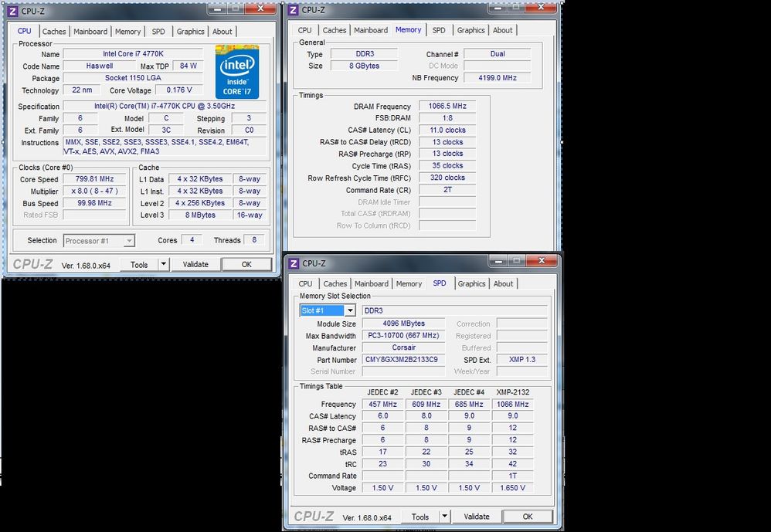
Task: Expand the Tools arrow in the CPU window
Action: [163, 264]
